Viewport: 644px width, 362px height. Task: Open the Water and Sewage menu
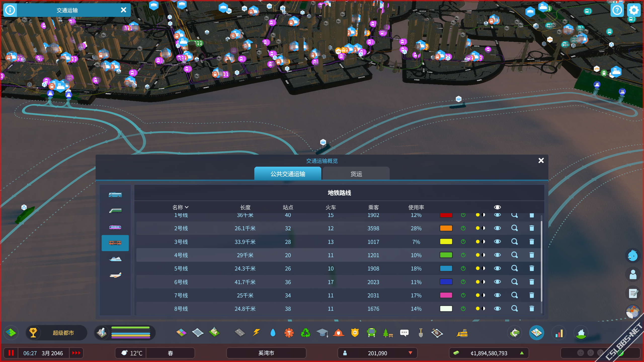point(273,333)
